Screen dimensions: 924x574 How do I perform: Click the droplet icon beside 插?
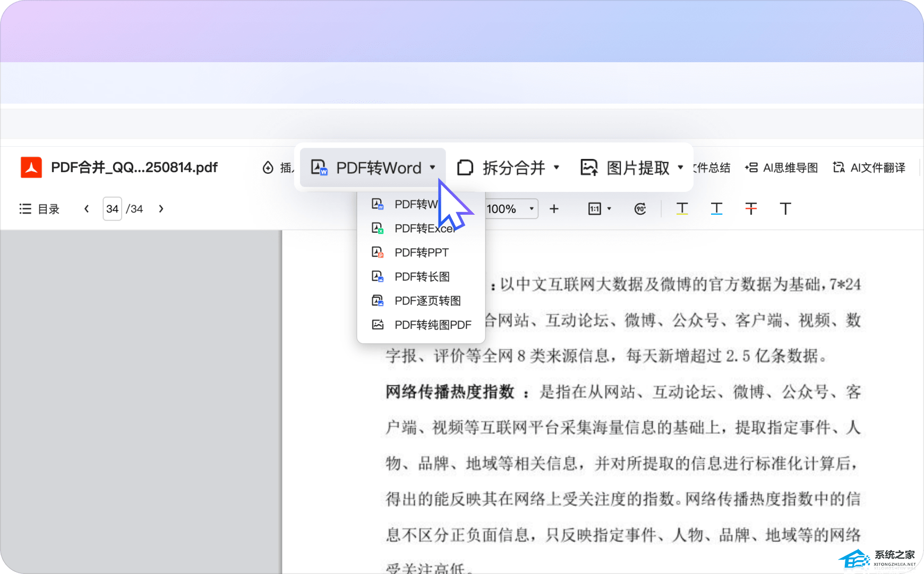(268, 168)
